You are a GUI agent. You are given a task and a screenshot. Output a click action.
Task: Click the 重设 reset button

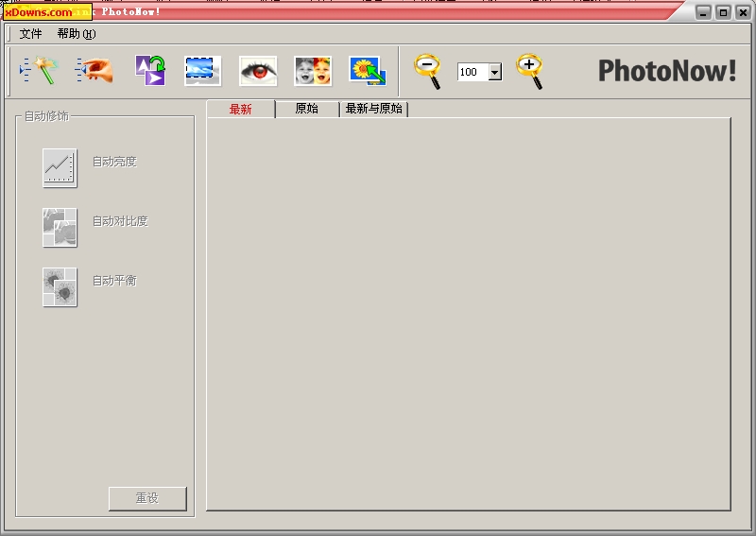click(147, 498)
